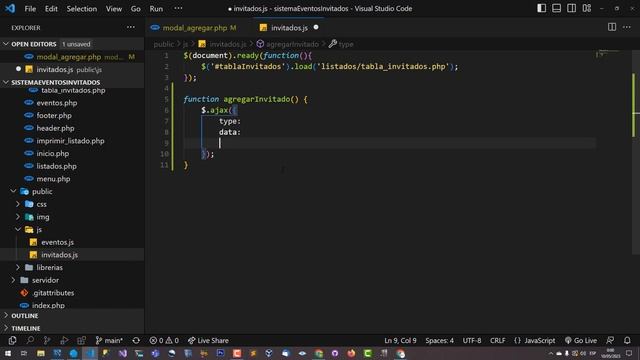The height and width of the screenshot is (360, 640).
Task: Open footer.php in the tree
Action: pos(54,116)
